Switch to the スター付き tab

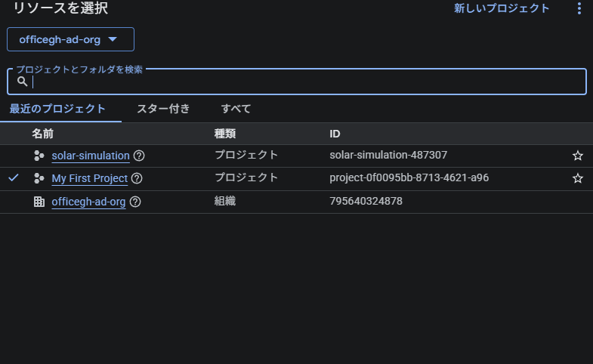click(163, 109)
